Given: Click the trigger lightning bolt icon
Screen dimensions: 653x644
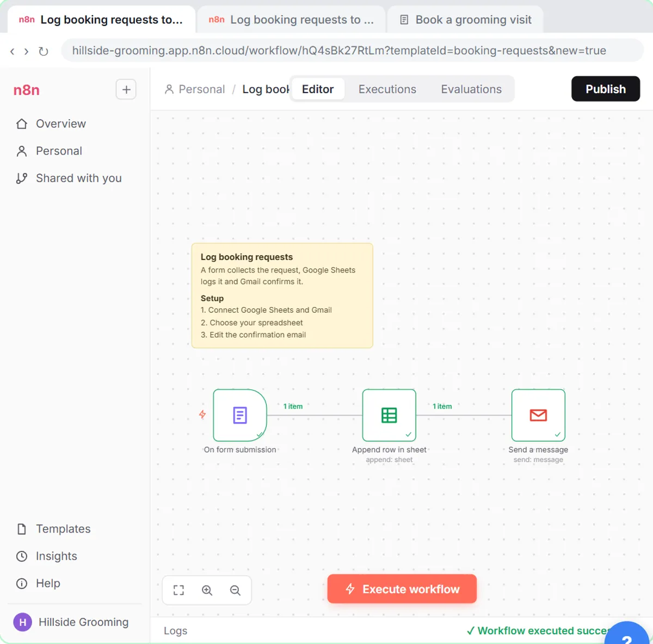Looking at the screenshot, I should tap(202, 414).
